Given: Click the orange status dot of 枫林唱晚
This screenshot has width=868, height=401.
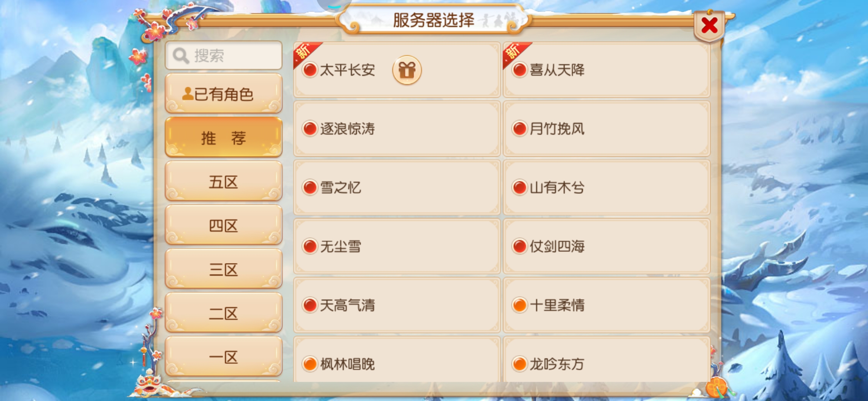Looking at the screenshot, I should [310, 364].
